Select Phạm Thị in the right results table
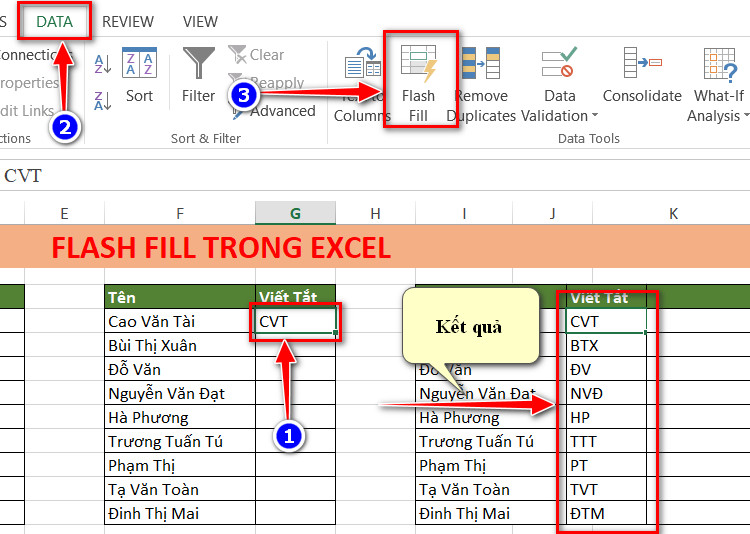This screenshot has width=750, height=534. [x=491, y=465]
